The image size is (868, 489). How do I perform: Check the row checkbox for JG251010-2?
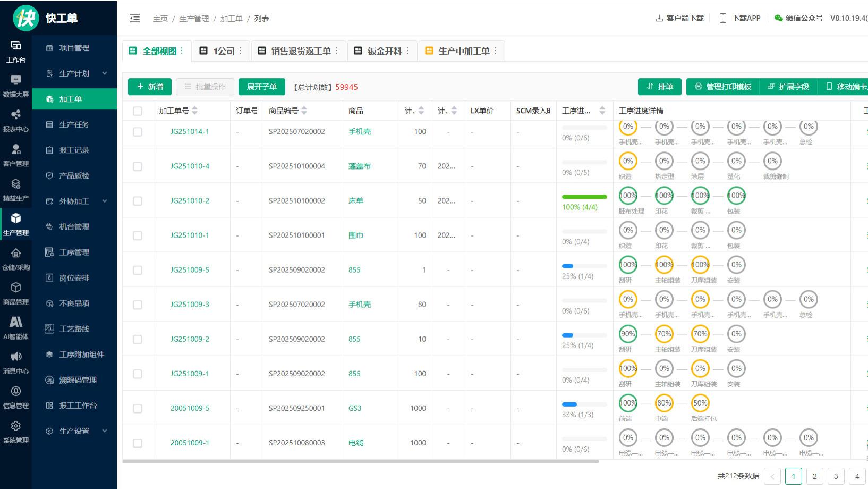[138, 200]
